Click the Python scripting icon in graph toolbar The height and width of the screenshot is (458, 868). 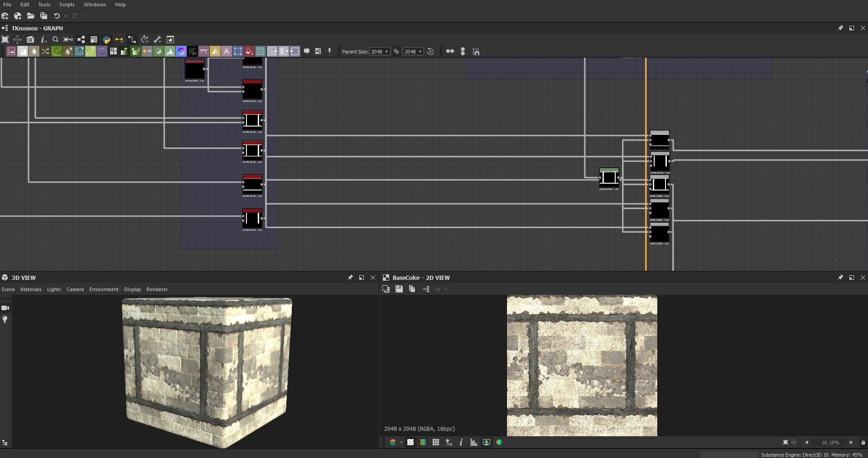[x=106, y=39]
